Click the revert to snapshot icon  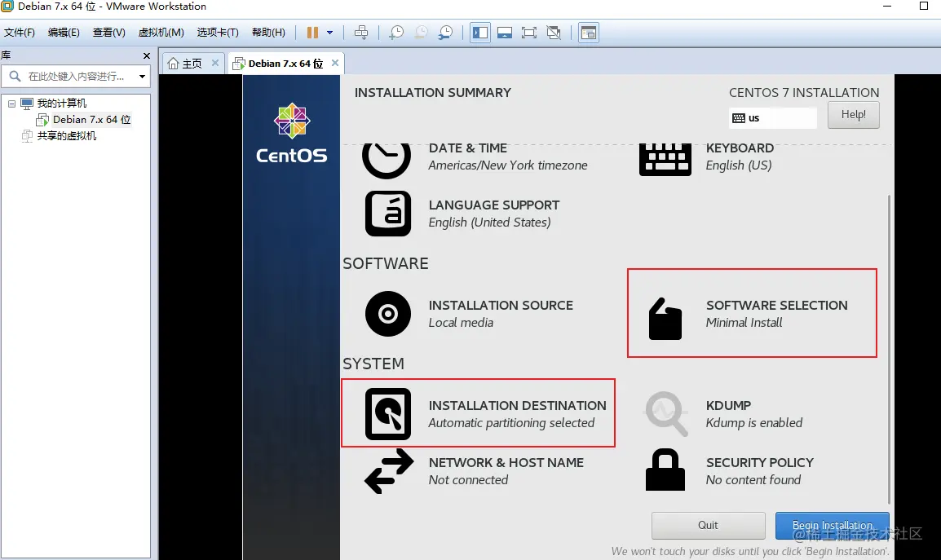[x=421, y=33]
